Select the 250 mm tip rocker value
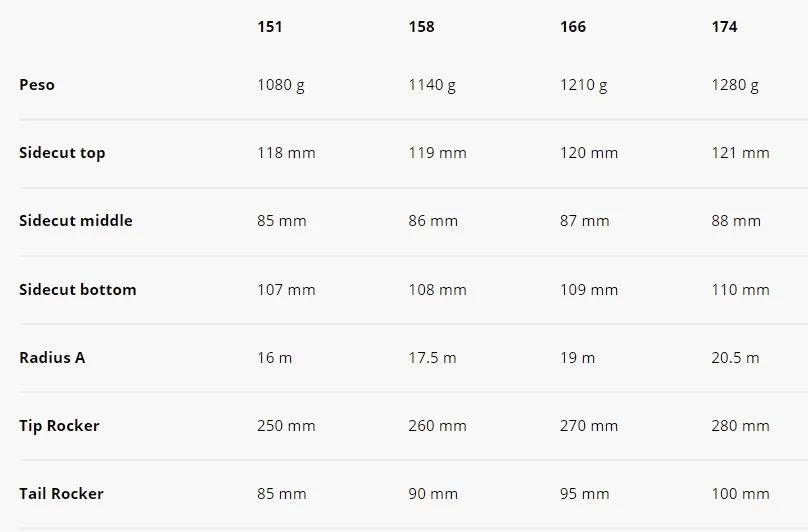This screenshot has width=808, height=532. click(x=286, y=426)
